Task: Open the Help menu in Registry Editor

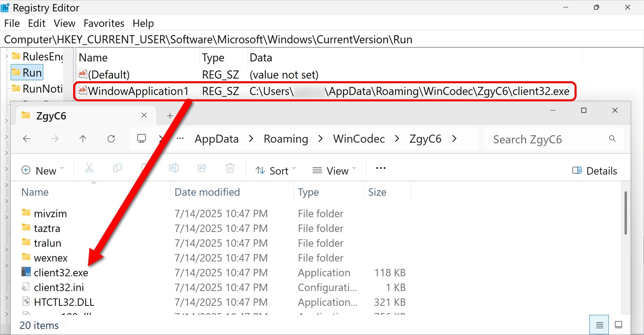Action: pyautogui.click(x=143, y=23)
